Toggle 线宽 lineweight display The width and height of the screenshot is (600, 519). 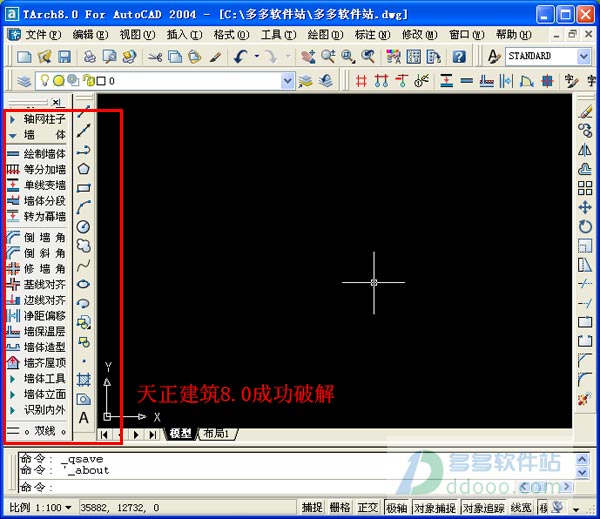point(521,508)
